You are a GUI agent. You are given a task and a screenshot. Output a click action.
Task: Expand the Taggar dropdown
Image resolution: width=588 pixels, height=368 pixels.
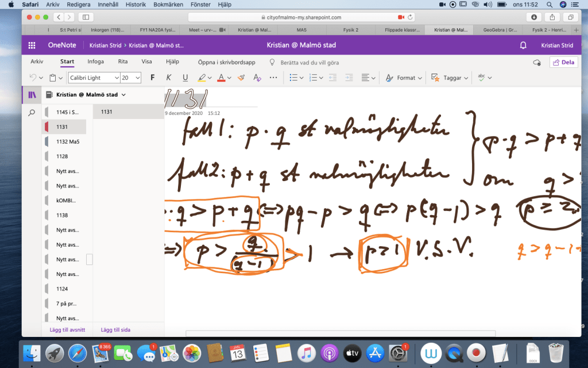[x=466, y=78]
